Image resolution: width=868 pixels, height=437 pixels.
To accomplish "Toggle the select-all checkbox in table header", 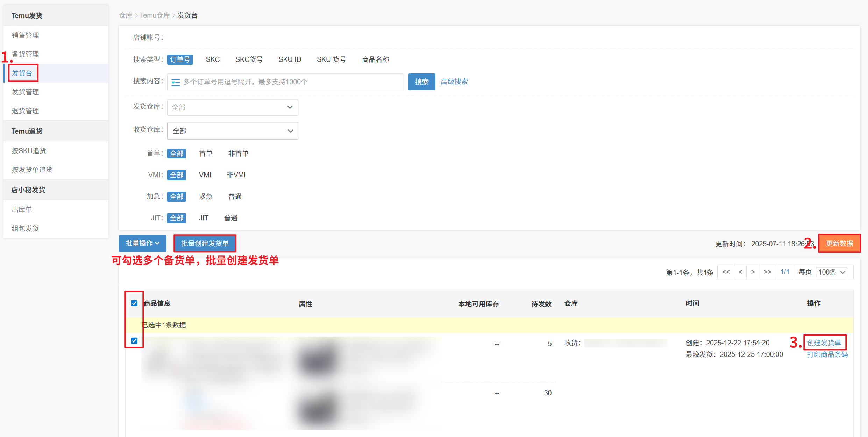I will pyautogui.click(x=134, y=303).
